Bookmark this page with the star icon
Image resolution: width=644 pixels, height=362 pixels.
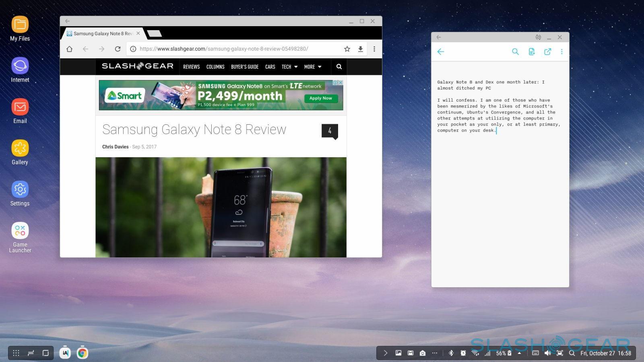pyautogui.click(x=347, y=49)
